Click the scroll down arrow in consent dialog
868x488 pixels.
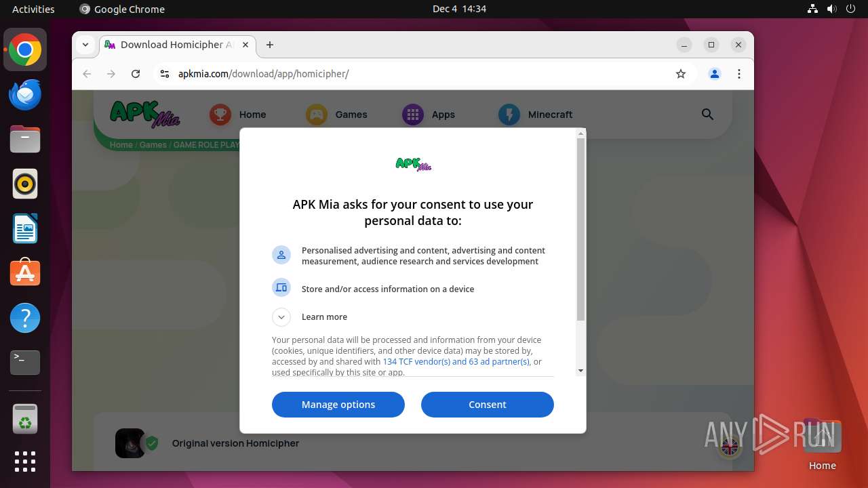(x=580, y=371)
